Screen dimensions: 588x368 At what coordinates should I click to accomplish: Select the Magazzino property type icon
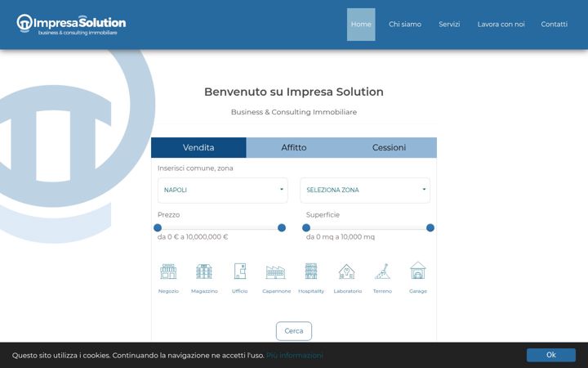pyautogui.click(x=204, y=272)
